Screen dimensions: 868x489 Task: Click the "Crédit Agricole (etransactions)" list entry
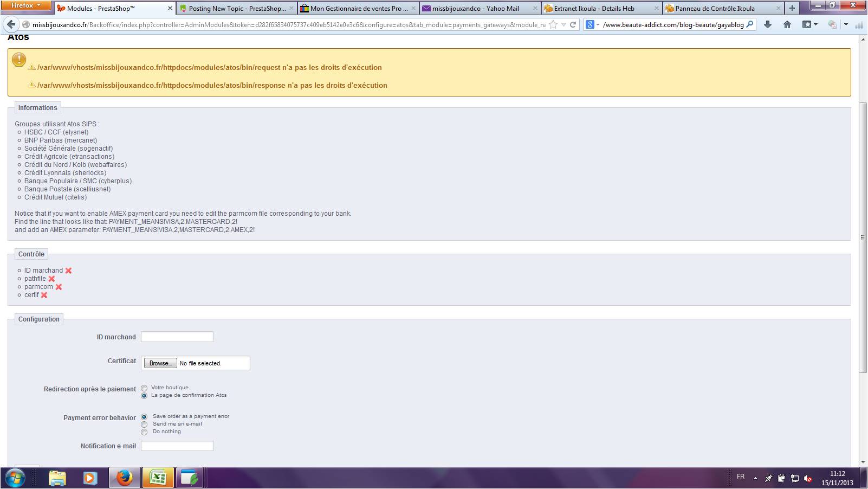point(69,157)
